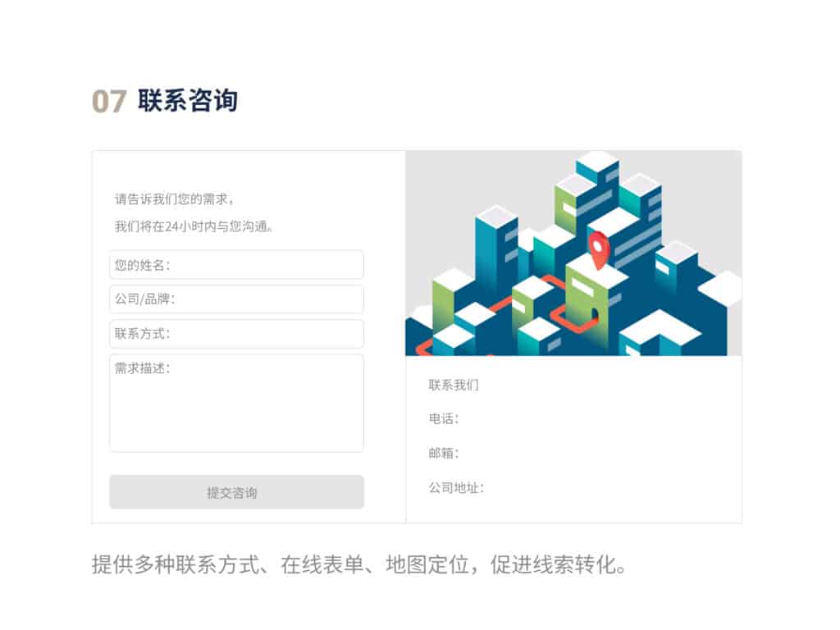Click the 请告诉我们您的需求 intro text
The width and height of the screenshot is (840, 630).
(x=174, y=199)
